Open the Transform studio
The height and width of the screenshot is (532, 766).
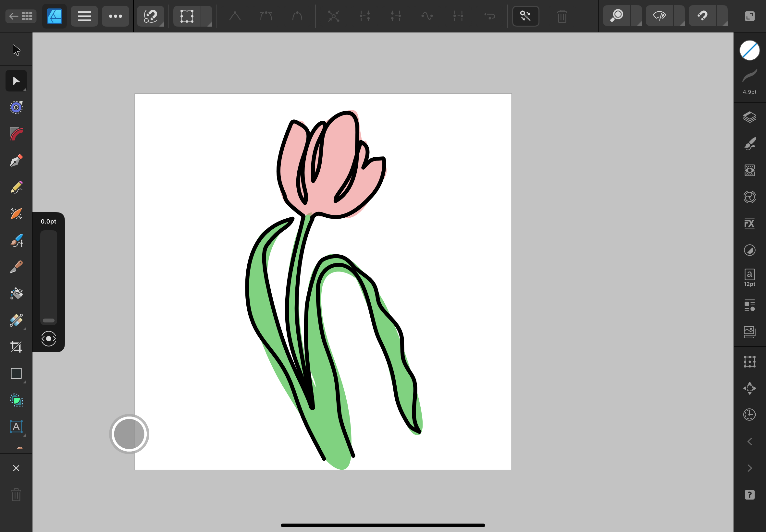point(750,362)
